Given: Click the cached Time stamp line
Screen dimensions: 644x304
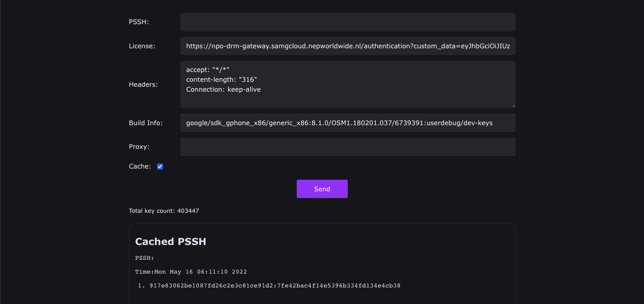Looking at the screenshot, I should 191,272.
